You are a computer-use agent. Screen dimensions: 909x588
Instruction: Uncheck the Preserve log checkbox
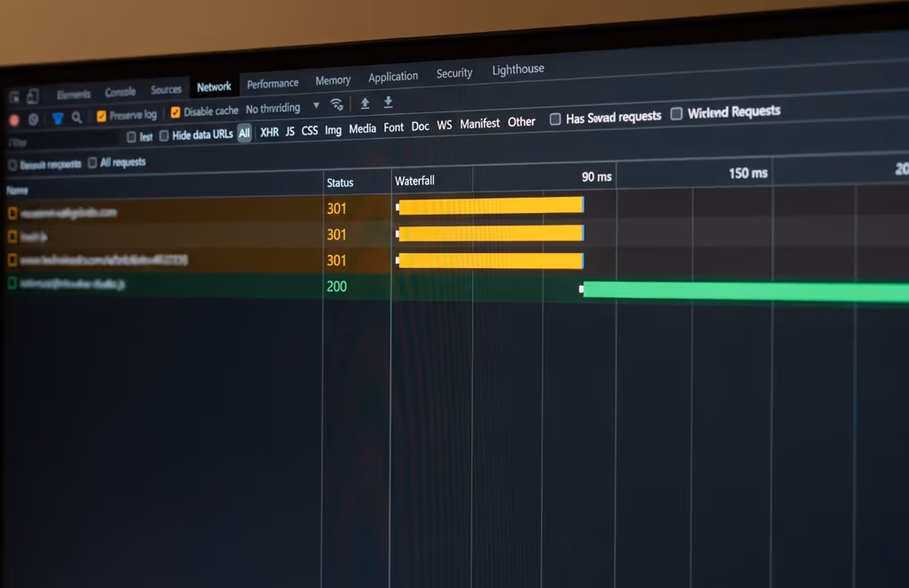pyautogui.click(x=102, y=117)
